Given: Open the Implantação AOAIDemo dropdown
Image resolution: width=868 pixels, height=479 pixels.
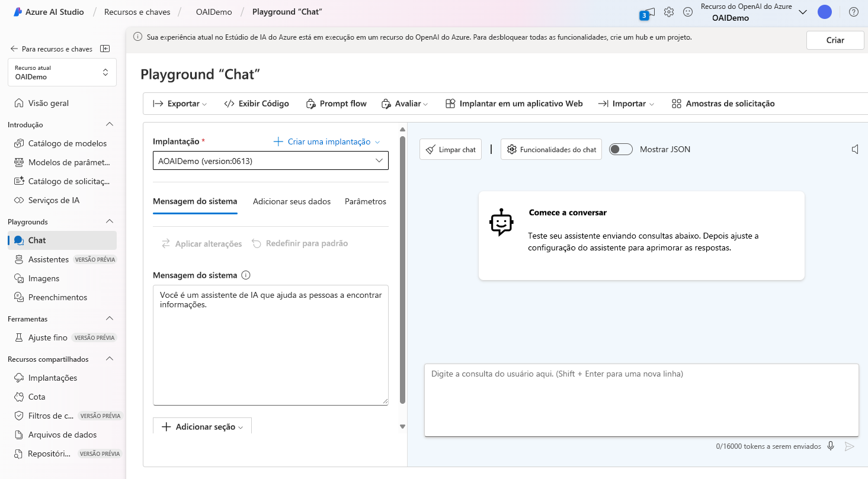Looking at the screenshot, I should 271,161.
